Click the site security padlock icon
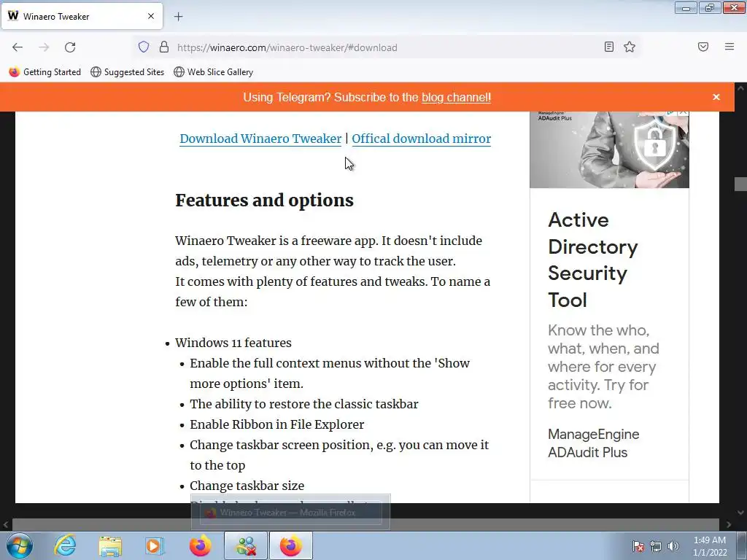747x560 pixels. [x=164, y=47]
